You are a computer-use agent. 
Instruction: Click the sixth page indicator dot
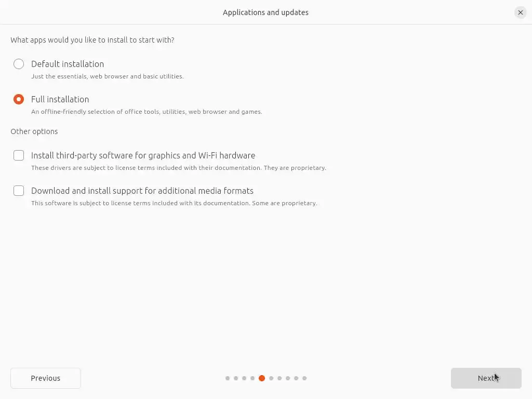(271, 378)
